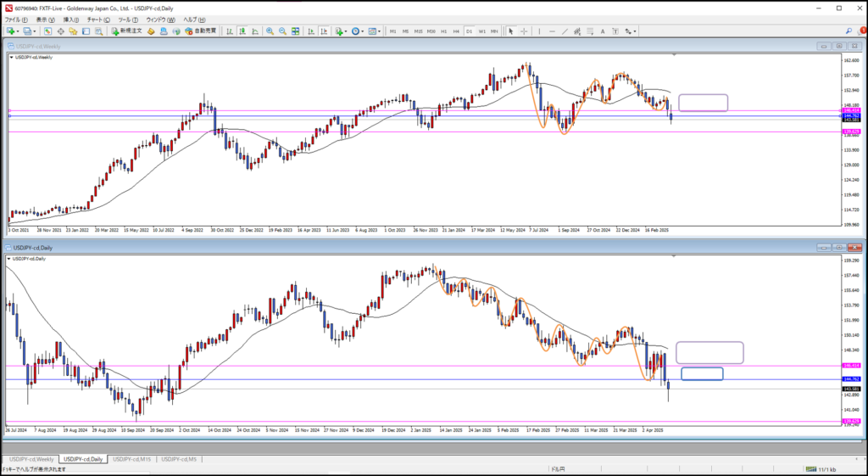Select the horizontal line tool

[552, 31]
